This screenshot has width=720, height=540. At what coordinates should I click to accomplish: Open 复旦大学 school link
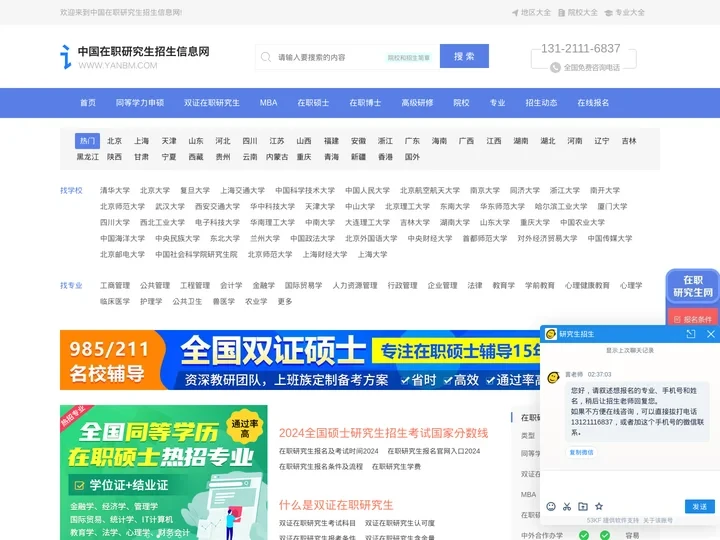coord(195,191)
